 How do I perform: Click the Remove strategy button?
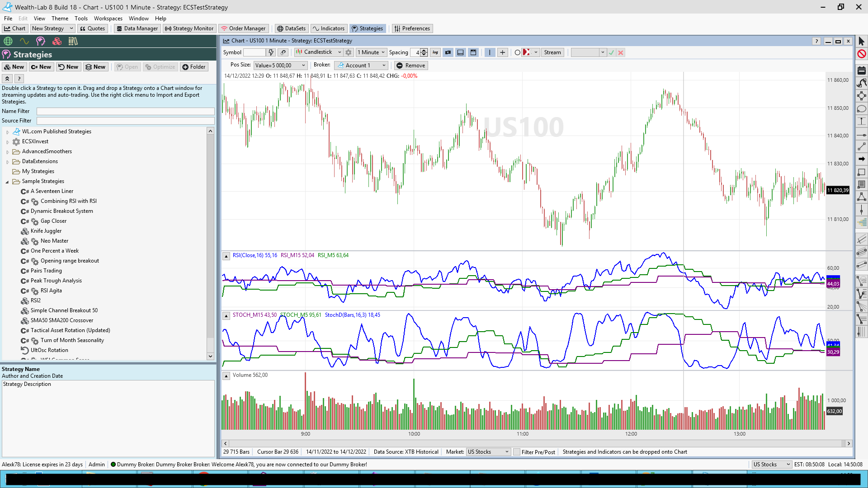[x=410, y=66]
